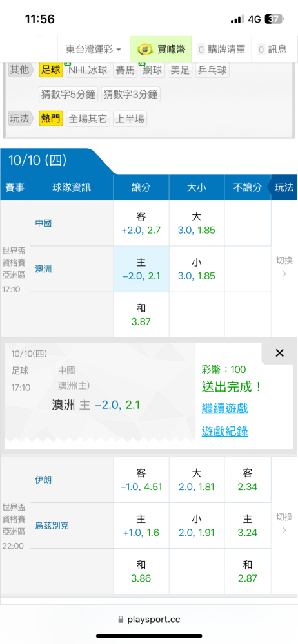Screen dimensions: 298x644
Task: Choose 猜數字5分鐘 game
Action: [68, 95]
